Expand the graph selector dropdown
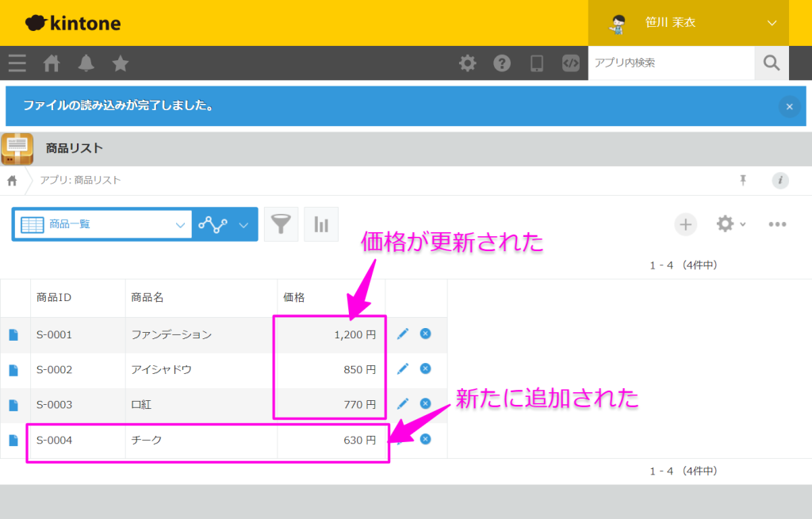 [x=224, y=224]
